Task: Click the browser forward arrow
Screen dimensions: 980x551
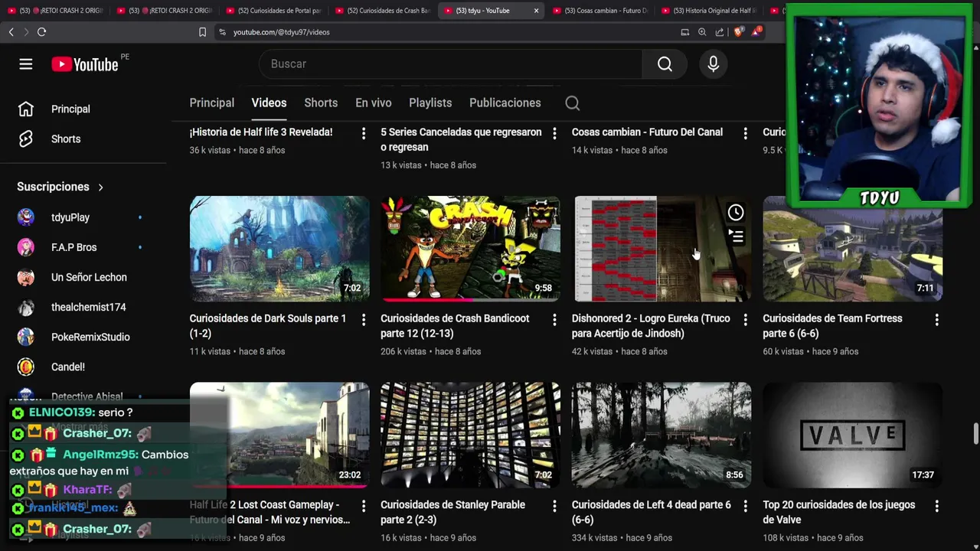Action: pos(26,32)
